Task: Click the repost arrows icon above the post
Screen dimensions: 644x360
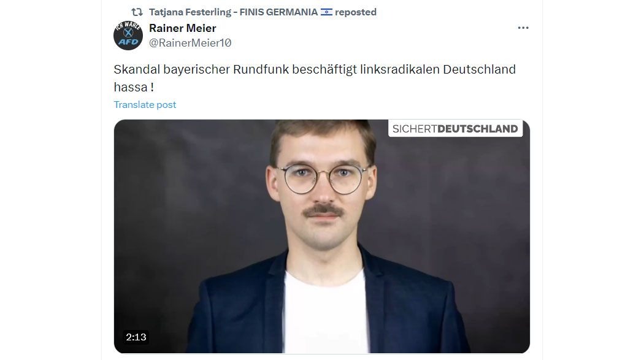Action: click(x=137, y=12)
